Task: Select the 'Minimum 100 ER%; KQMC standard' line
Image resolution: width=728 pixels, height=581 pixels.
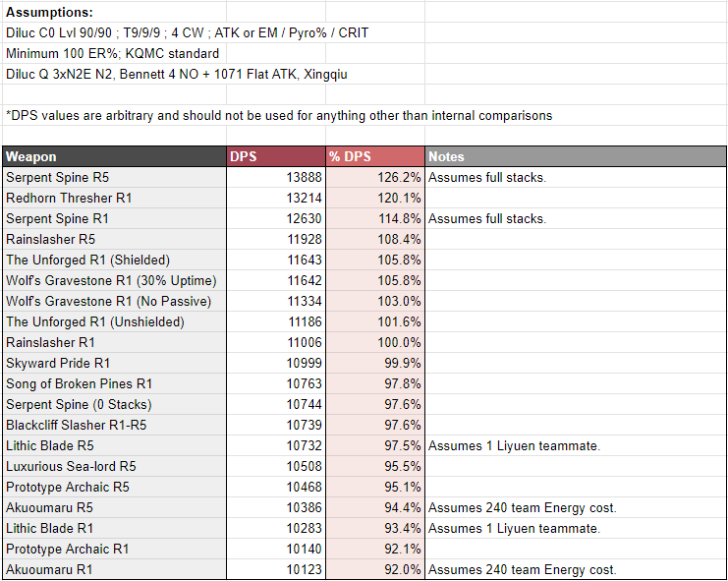Action: pyautogui.click(x=113, y=53)
